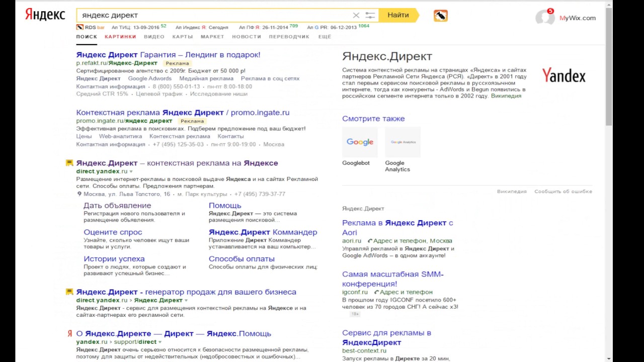Click red Я favicon of Яндекс.Помощь result
This screenshot has width=644, height=362.
pos(70,333)
